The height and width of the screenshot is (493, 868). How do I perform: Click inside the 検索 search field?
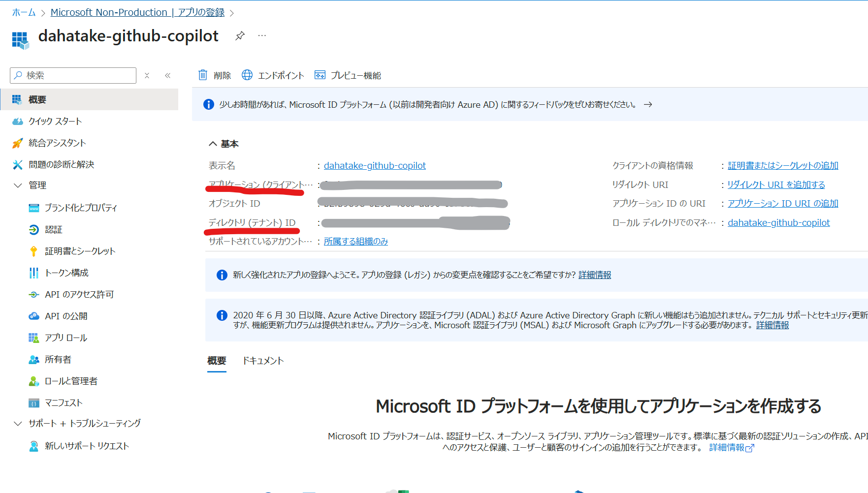(73, 75)
